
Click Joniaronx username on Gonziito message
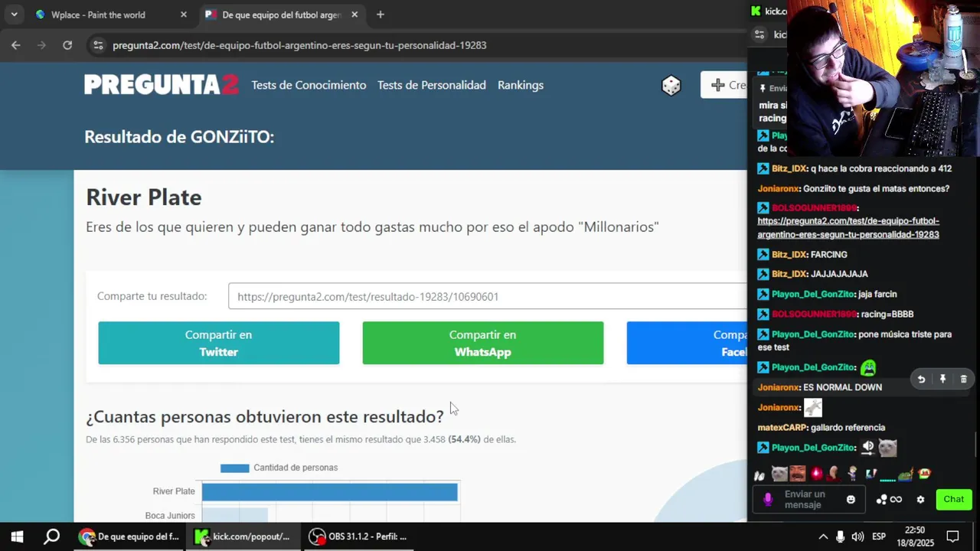pos(779,189)
